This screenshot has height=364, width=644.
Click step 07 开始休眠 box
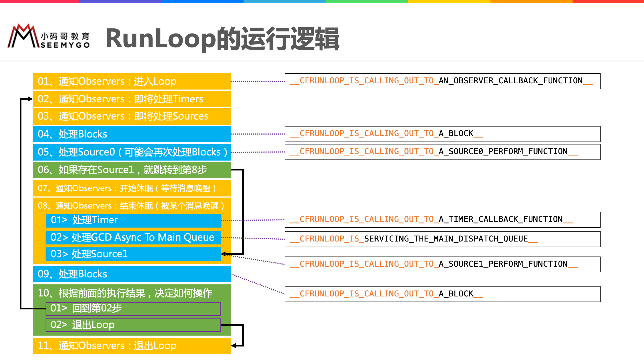point(132,188)
